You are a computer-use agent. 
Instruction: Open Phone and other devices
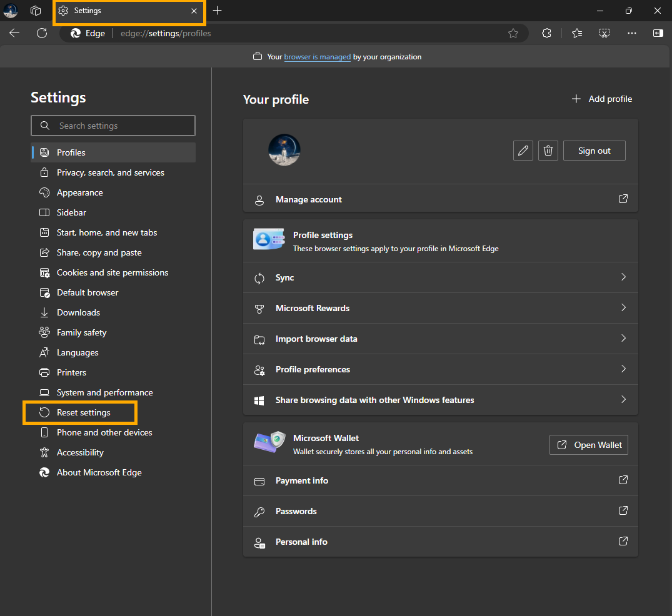114,433
